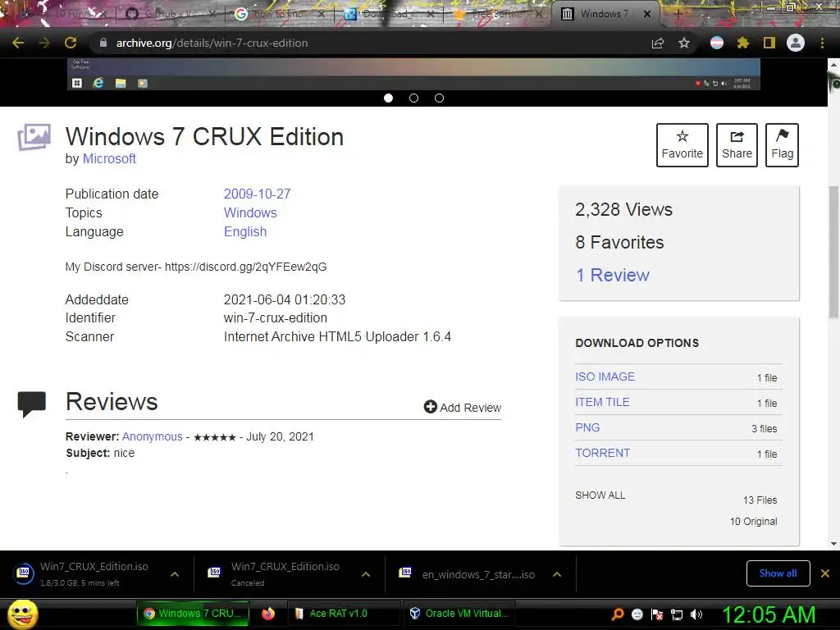Download the TORRENT file

(603, 453)
